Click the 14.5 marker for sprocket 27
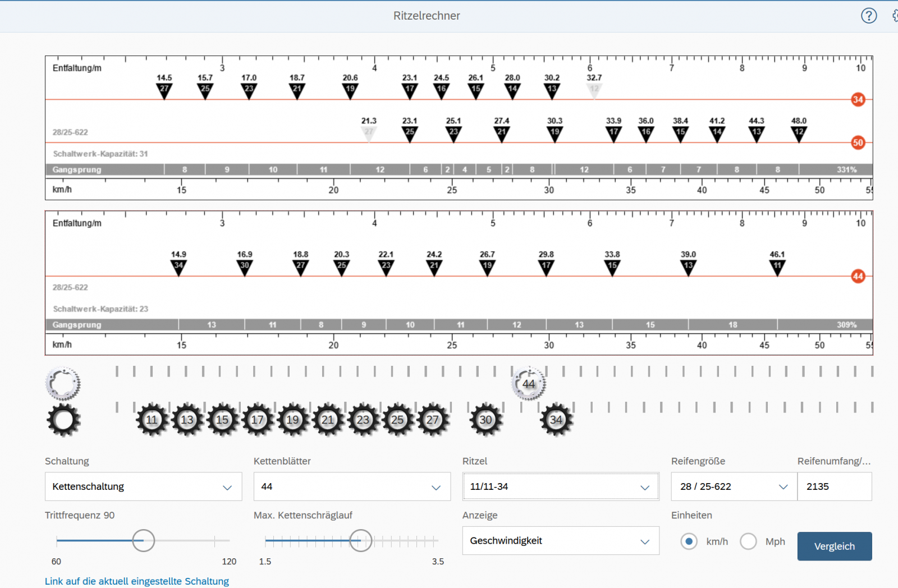The width and height of the screenshot is (898, 588). click(164, 90)
